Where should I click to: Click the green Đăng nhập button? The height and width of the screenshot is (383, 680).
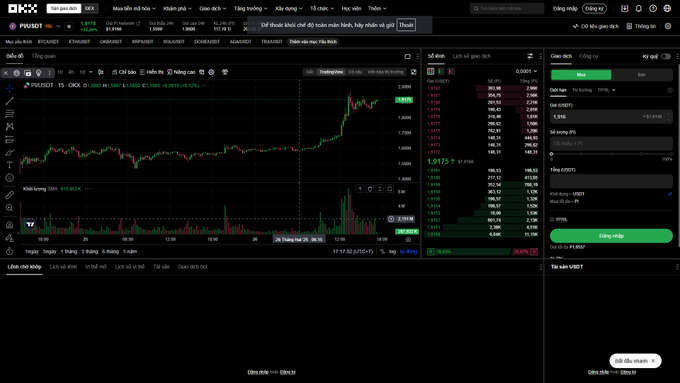pyautogui.click(x=611, y=236)
